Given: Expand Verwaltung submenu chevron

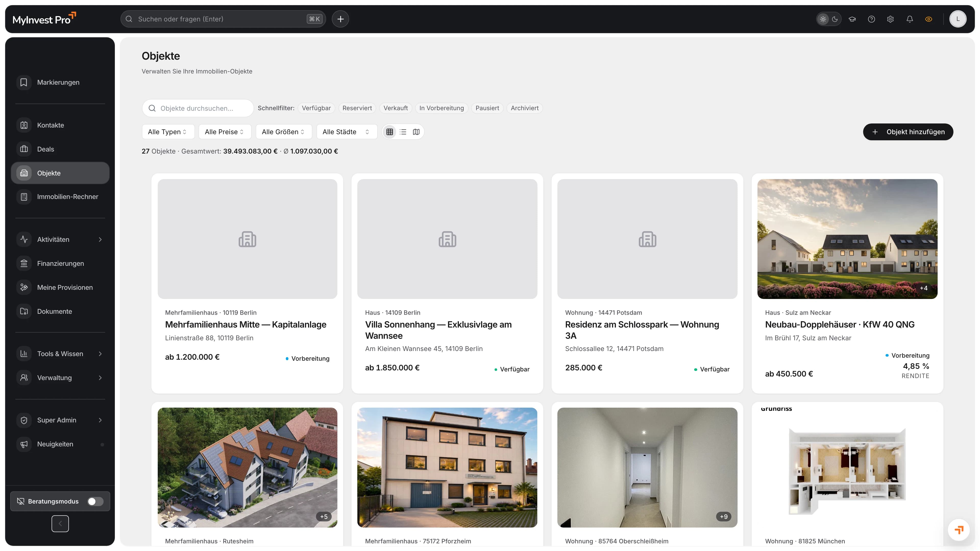Looking at the screenshot, I should pos(100,378).
